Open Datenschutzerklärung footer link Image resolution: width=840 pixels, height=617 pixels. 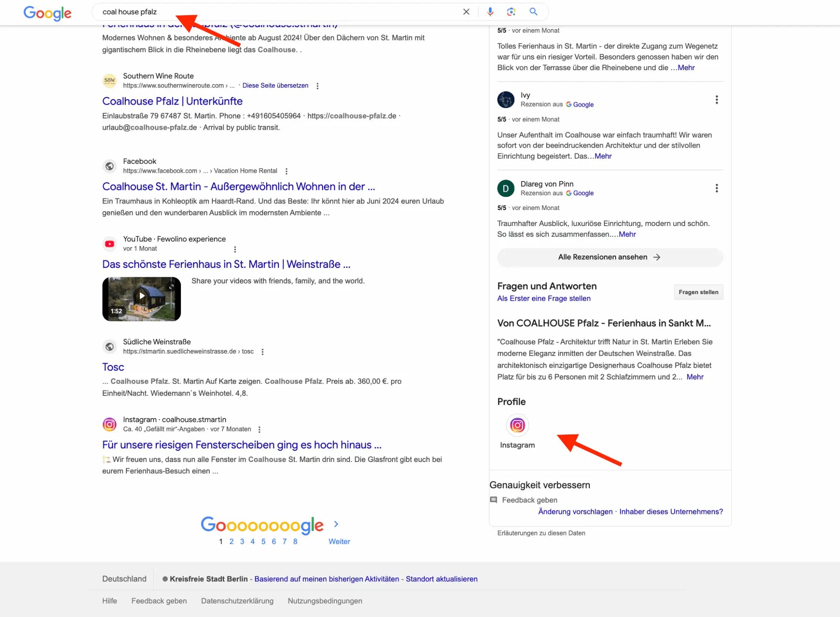pos(237,601)
